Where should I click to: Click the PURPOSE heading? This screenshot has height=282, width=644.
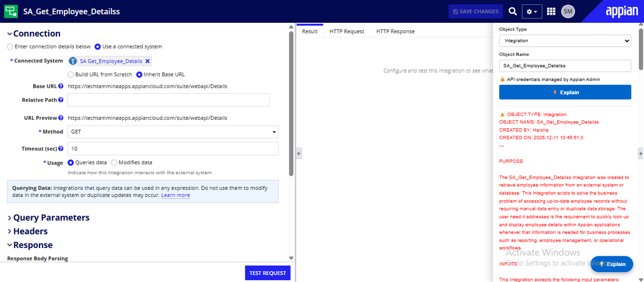point(511,161)
